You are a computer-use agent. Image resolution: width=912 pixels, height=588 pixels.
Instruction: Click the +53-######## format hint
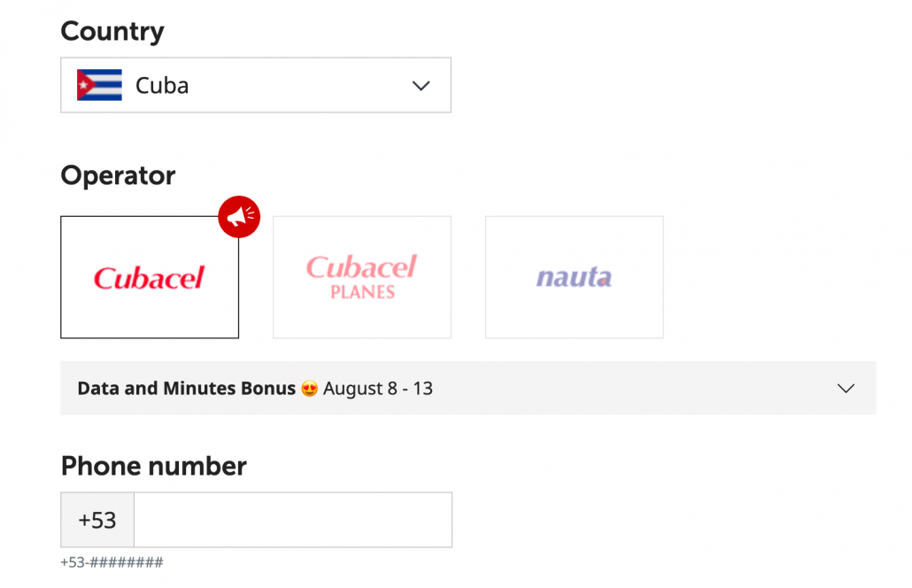(112, 562)
